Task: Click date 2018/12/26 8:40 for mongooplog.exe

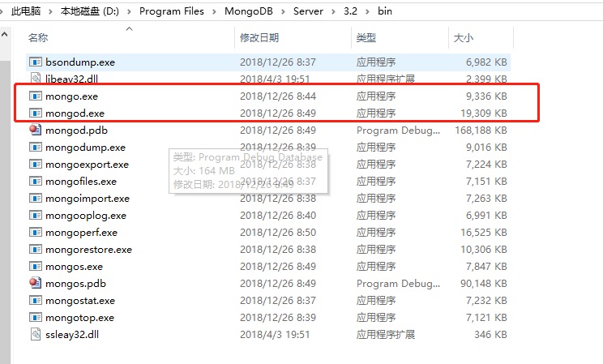Action: click(x=278, y=216)
